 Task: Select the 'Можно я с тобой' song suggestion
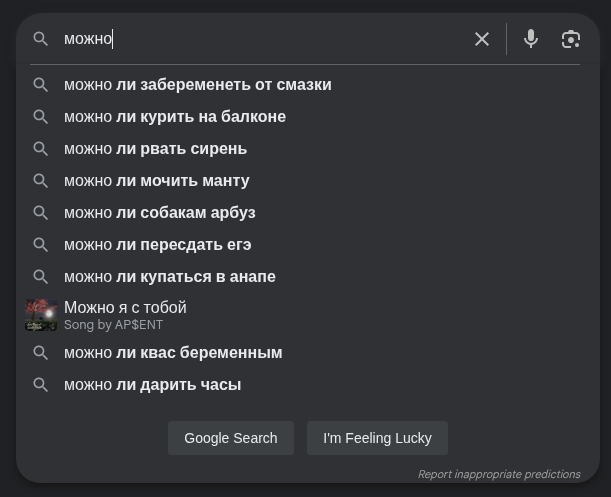click(125, 308)
